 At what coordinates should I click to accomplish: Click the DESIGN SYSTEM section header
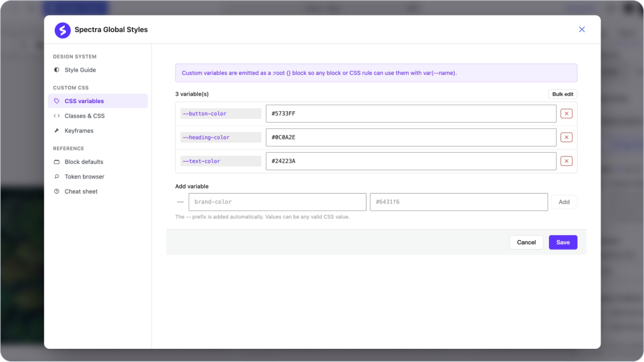tap(75, 57)
